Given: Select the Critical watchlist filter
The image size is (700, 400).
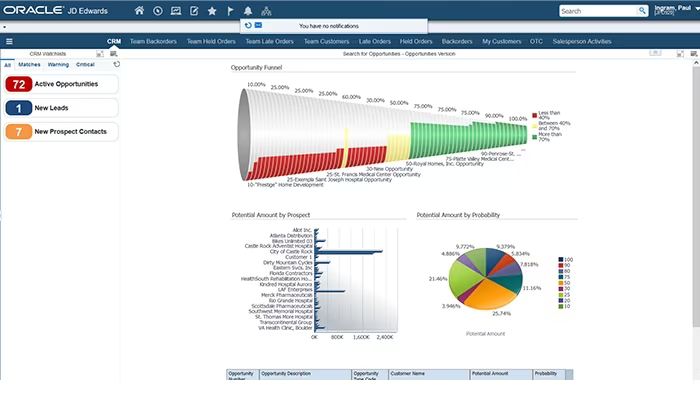Looking at the screenshot, I should [85, 65].
